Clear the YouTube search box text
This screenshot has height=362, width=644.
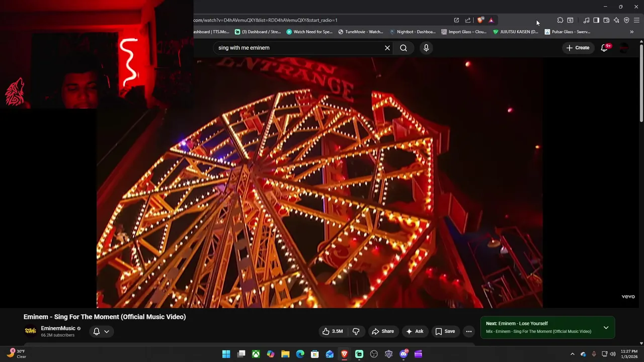(387, 48)
